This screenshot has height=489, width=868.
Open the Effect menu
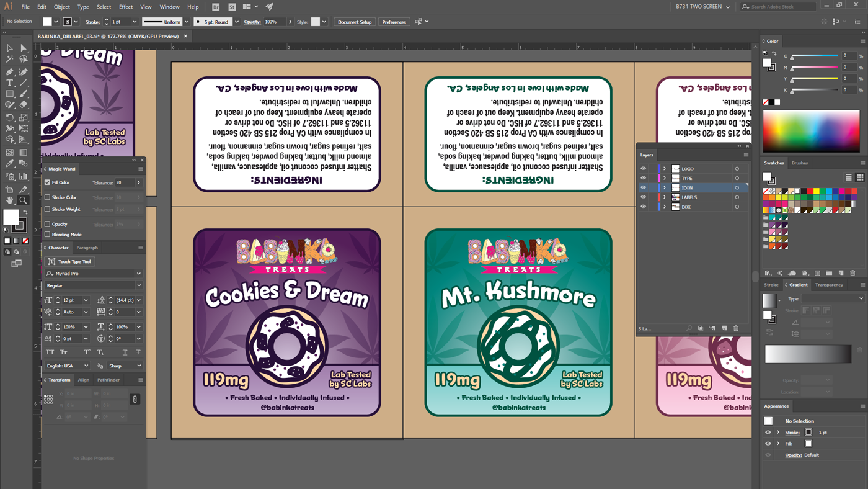(x=126, y=7)
